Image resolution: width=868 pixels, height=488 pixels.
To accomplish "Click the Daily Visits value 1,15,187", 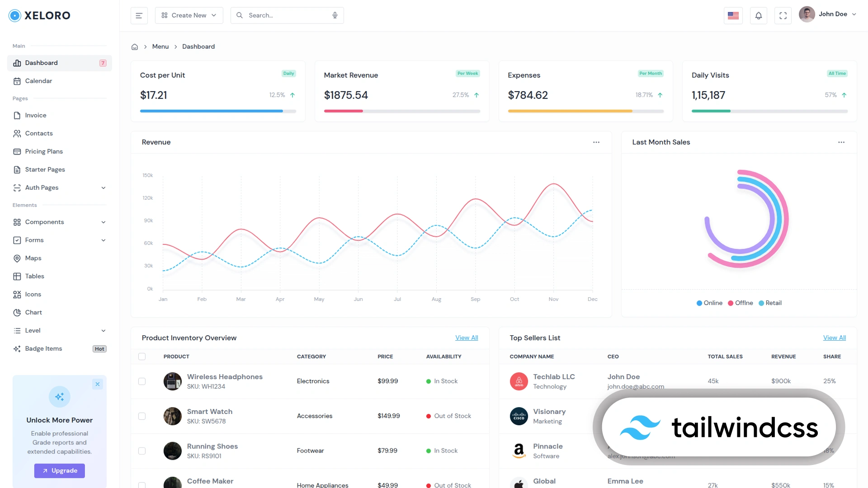I will [708, 95].
